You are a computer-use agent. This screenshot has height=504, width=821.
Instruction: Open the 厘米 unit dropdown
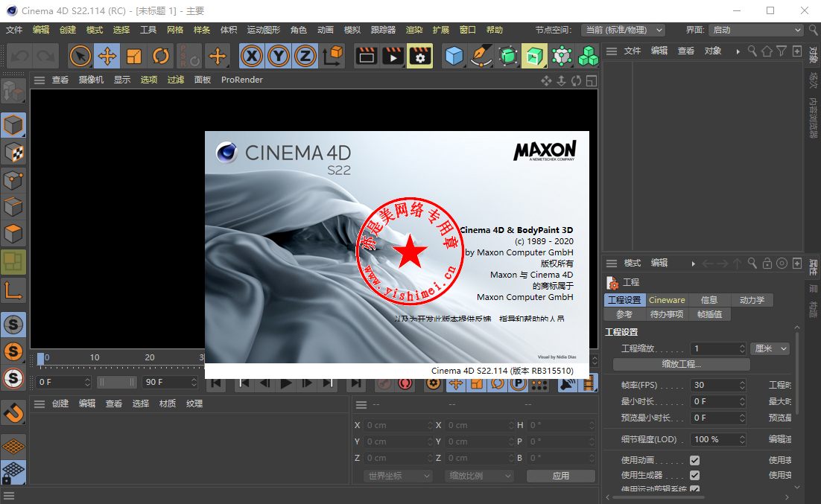click(770, 348)
